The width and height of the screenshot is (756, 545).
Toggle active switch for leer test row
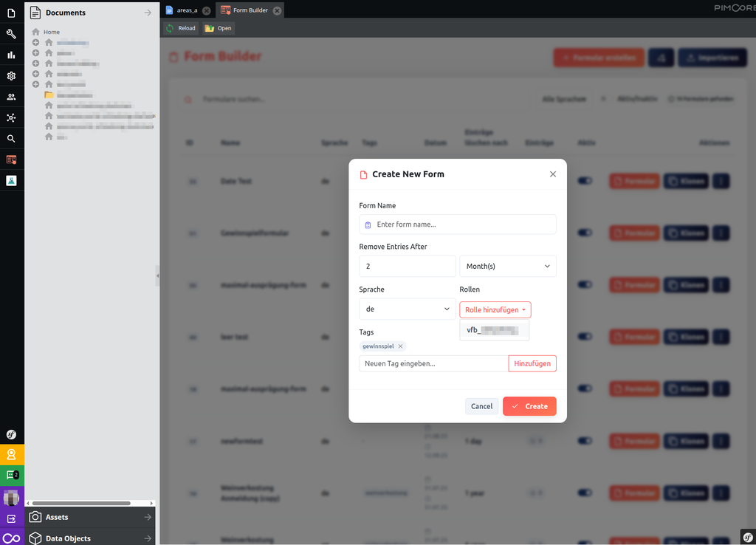pos(585,336)
